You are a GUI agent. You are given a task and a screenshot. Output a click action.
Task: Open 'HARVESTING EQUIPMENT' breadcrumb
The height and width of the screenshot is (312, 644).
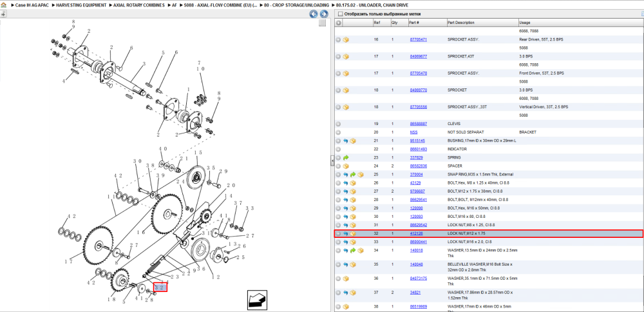click(x=81, y=5)
